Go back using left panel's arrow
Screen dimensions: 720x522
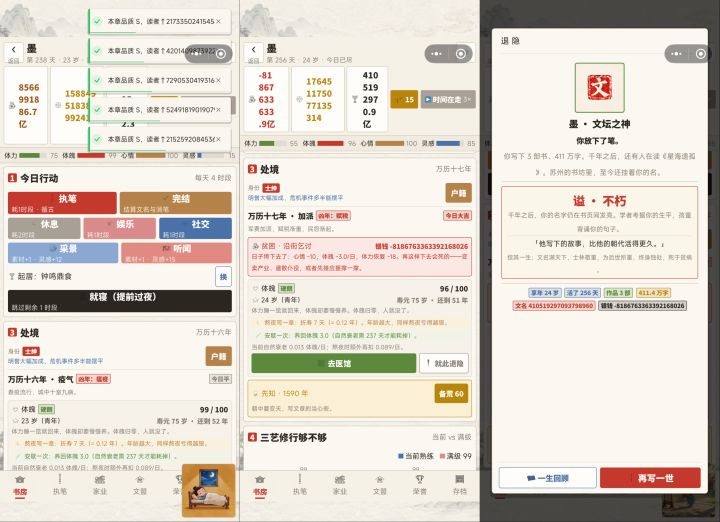click(x=14, y=50)
